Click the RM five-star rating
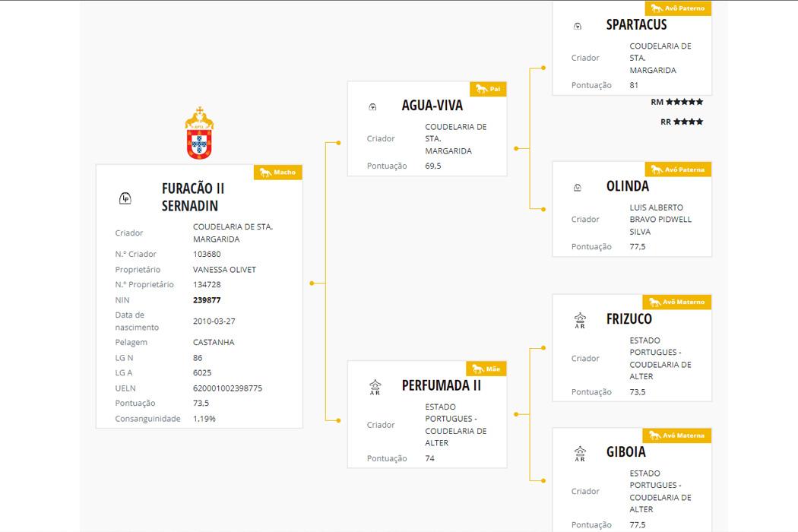Viewport: 798px width, 532px height. 677,102
